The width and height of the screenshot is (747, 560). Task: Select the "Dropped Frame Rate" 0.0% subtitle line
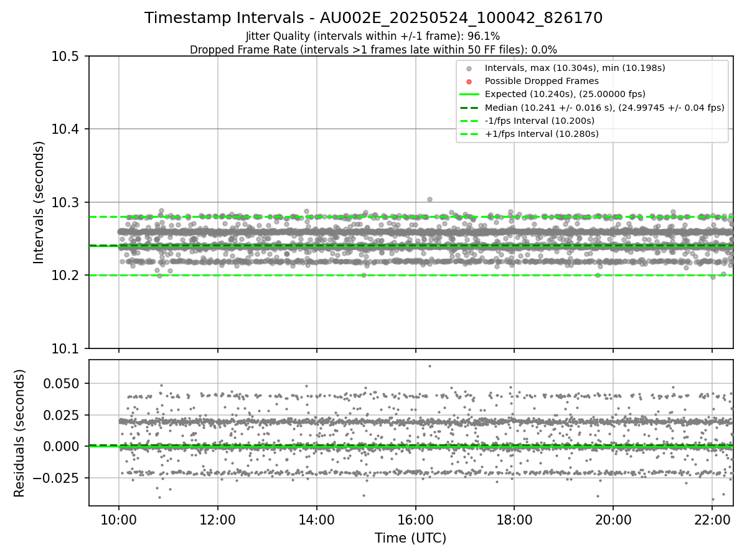pos(374,50)
